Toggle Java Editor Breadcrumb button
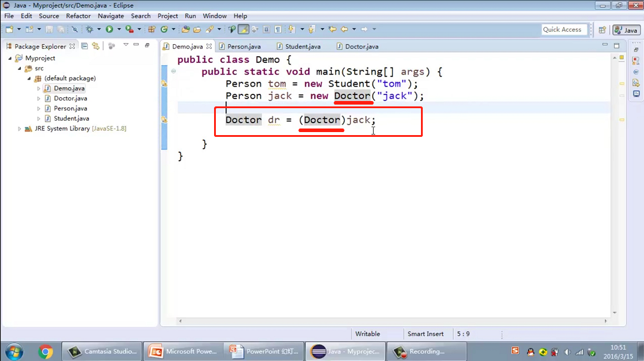644x361 pixels. coord(232,29)
